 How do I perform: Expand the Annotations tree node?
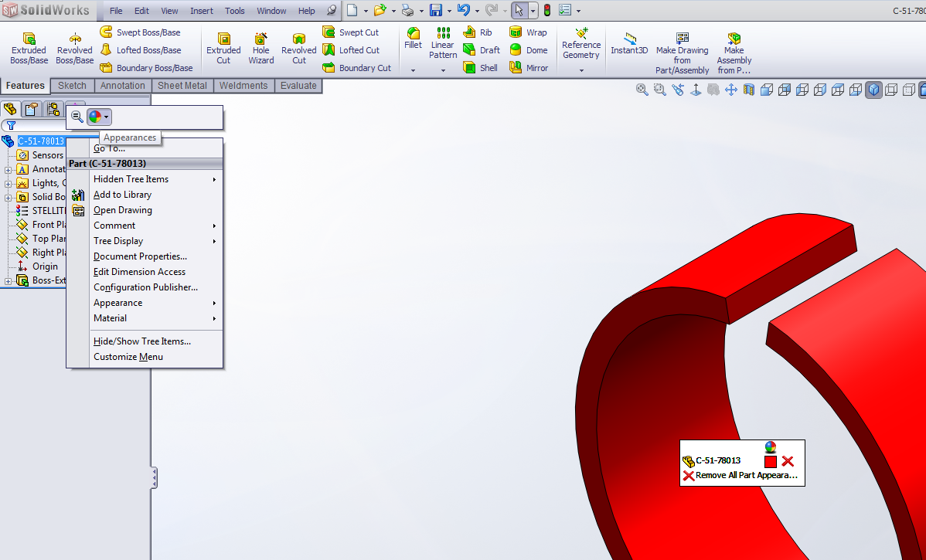point(9,170)
